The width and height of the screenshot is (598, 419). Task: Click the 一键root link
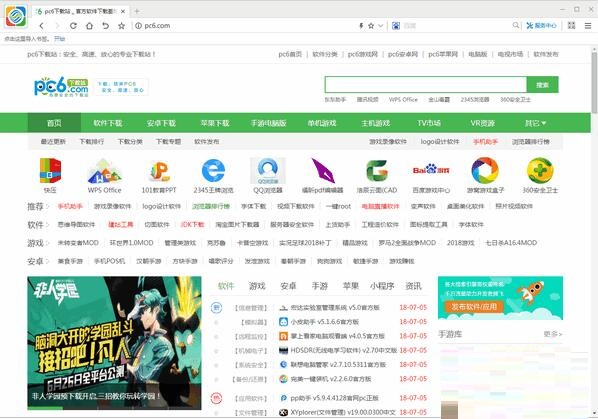tap(338, 206)
